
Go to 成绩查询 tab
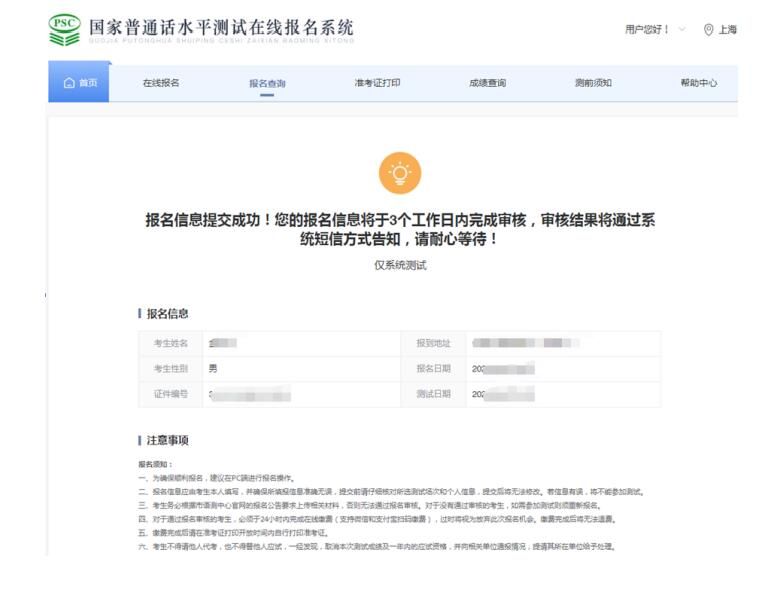488,83
